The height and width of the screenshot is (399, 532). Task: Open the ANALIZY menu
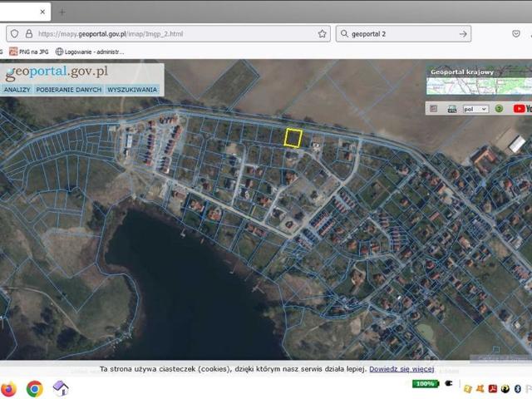17,89
